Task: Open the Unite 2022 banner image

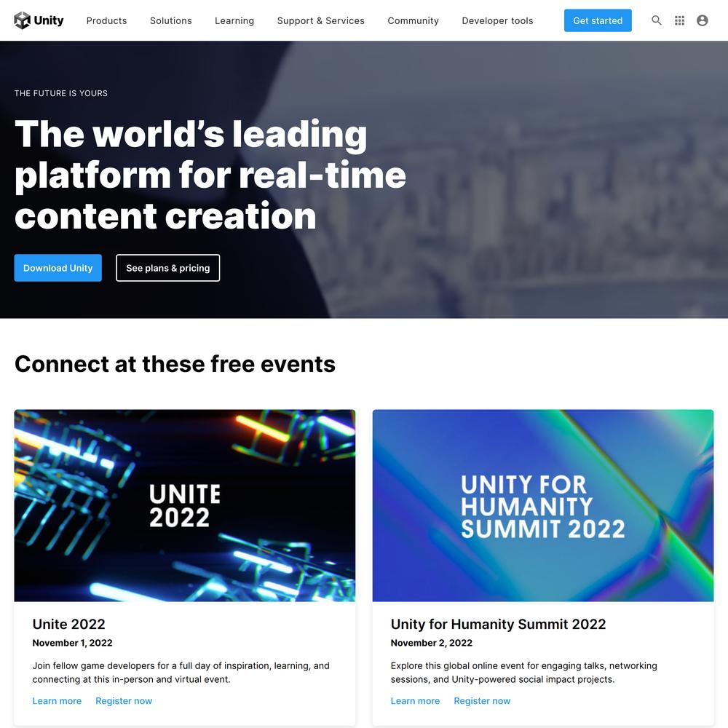Action: 185,506
